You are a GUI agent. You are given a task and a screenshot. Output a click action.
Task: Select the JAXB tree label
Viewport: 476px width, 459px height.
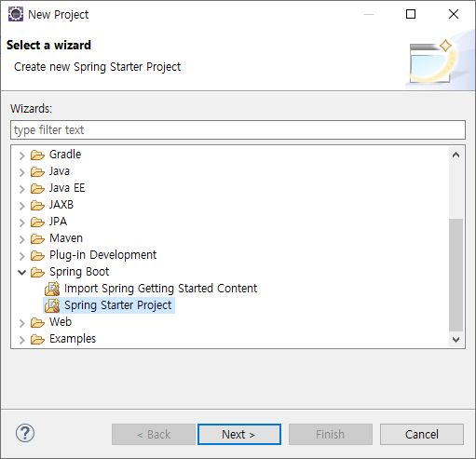tap(61, 205)
